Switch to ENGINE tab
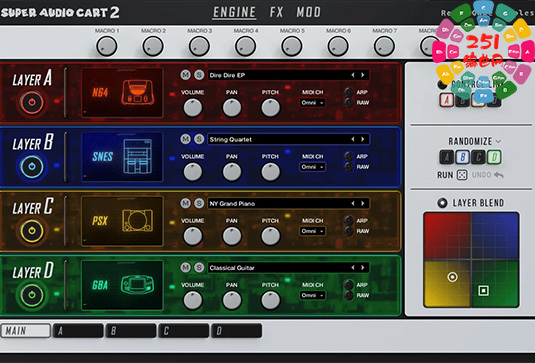 pyautogui.click(x=234, y=12)
